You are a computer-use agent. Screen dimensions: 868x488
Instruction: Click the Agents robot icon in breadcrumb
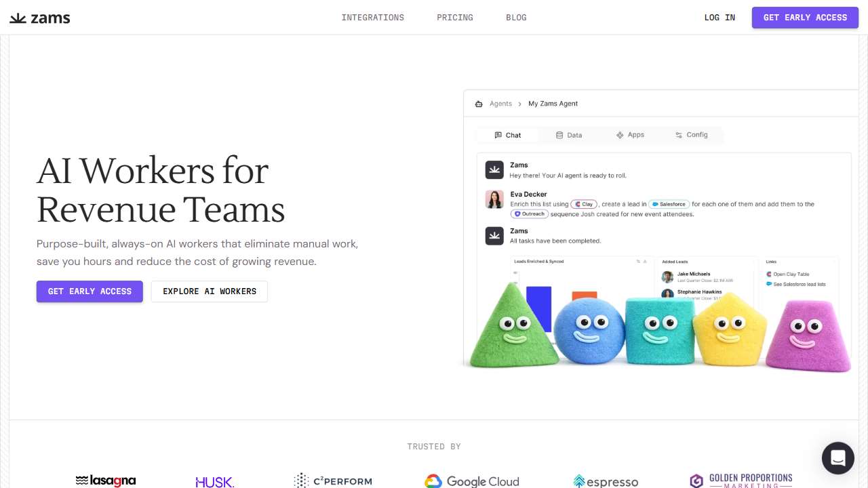pos(479,104)
